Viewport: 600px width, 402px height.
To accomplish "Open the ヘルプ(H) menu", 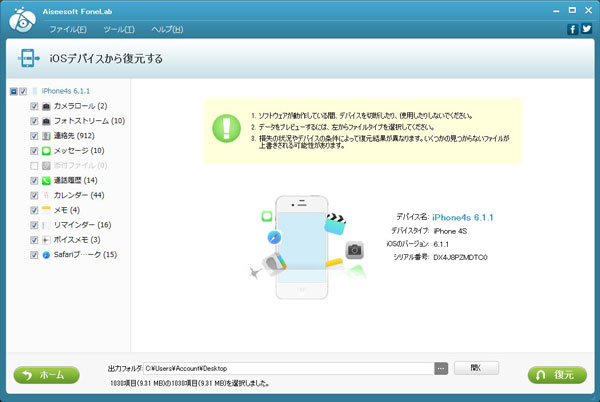I will pyautogui.click(x=167, y=29).
